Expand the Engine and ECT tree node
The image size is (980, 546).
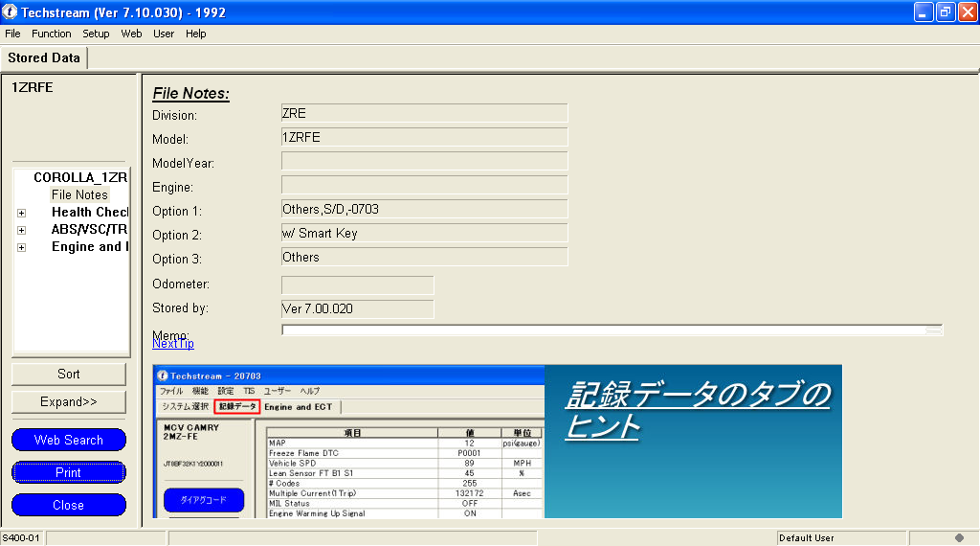pyautogui.click(x=21, y=247)
